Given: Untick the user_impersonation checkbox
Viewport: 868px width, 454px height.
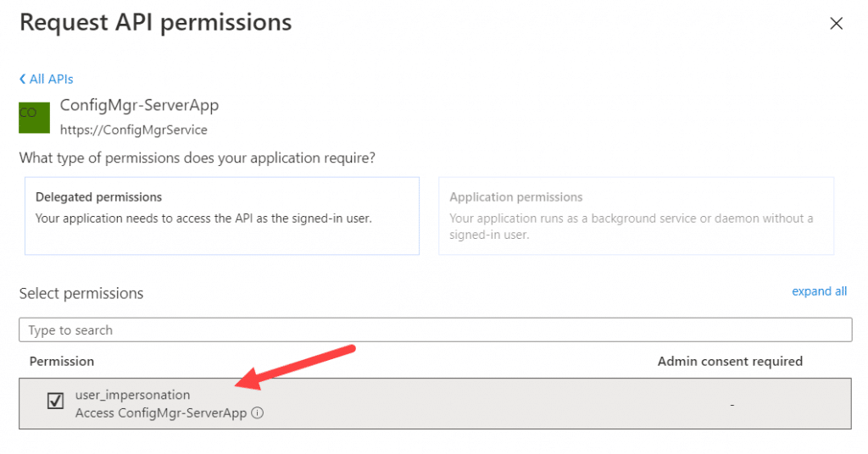Looking at the screenshot, I should tap(55, 401).
